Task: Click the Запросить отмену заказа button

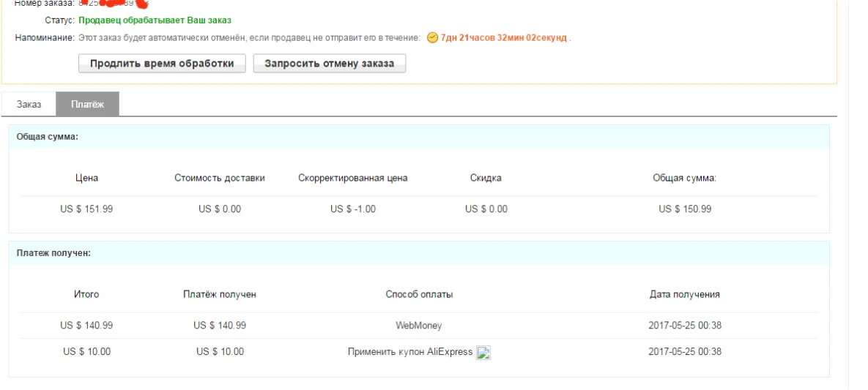Action: coord(330,63)
